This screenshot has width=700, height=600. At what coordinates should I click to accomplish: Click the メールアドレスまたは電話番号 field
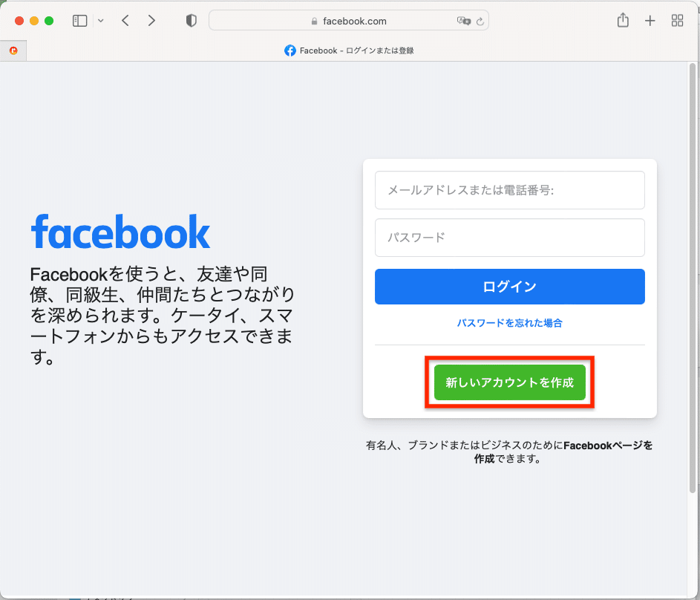coord(509,190)
